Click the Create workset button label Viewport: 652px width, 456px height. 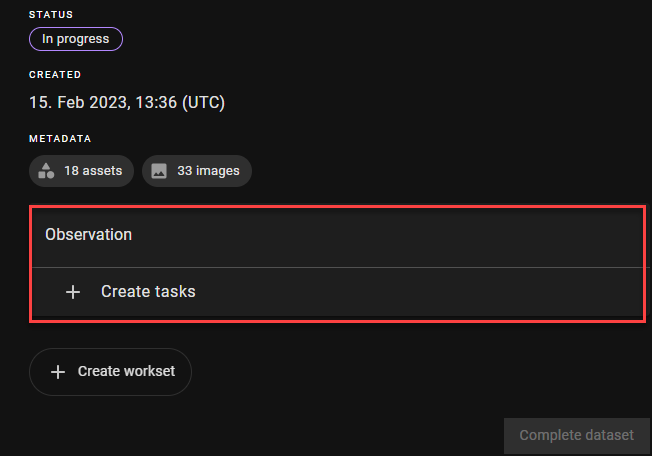point(126,371)
